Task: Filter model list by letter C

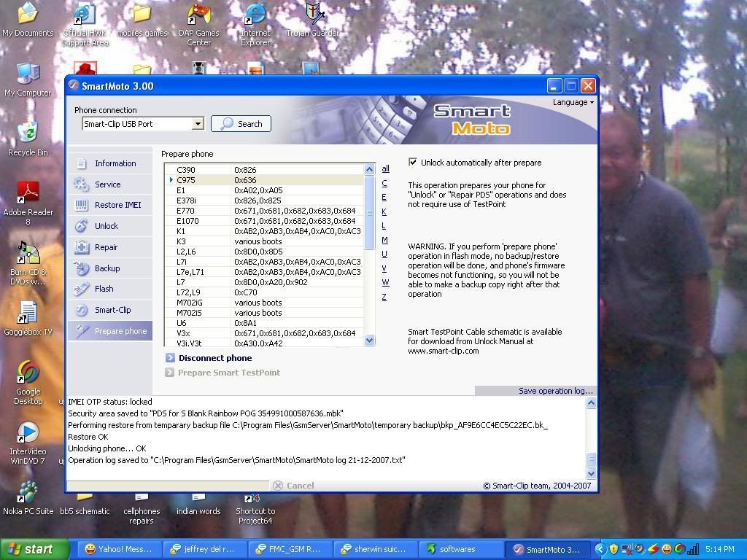Action: tap(384, 183)
